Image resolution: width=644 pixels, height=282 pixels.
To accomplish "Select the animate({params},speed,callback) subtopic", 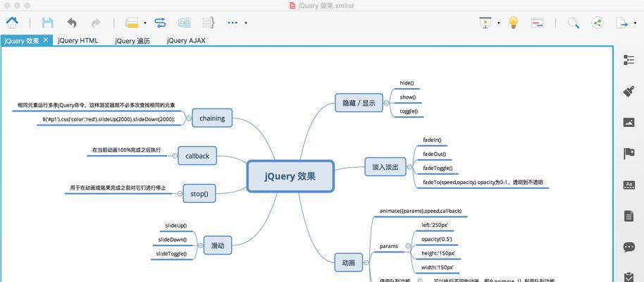I will pyautogui.click(x=421, y=211).
